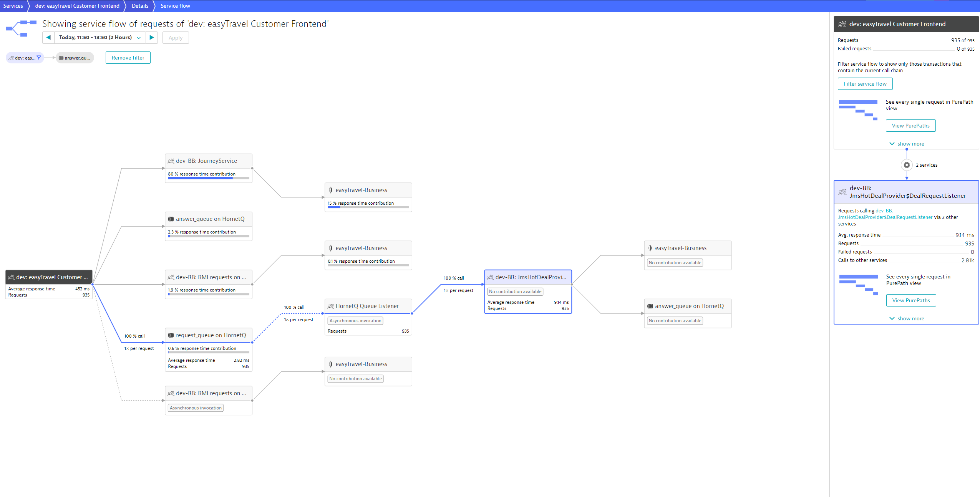This screenshot has width=980, height=497.
Task: Click the 80 % response time contribution bar
Action: (209, 178)
